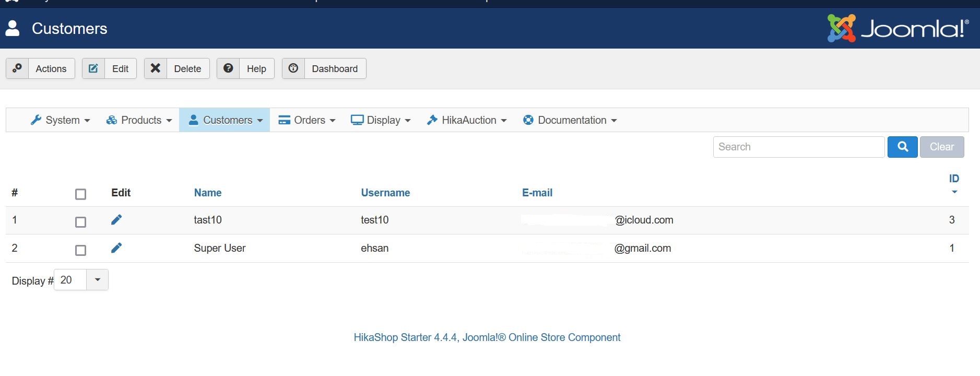
Task: Check the checkbox for the tast10 row
Action: 80,222
